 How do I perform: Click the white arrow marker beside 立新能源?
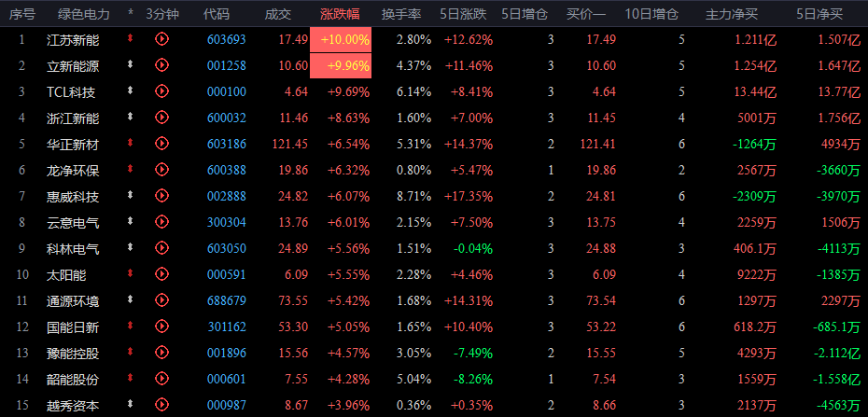(131, 64)
